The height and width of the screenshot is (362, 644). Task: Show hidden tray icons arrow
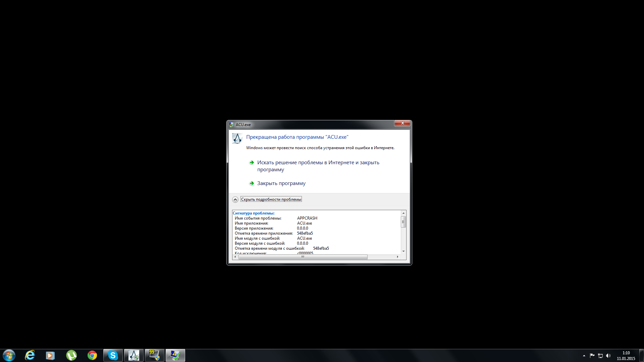[x=584, y=356]
